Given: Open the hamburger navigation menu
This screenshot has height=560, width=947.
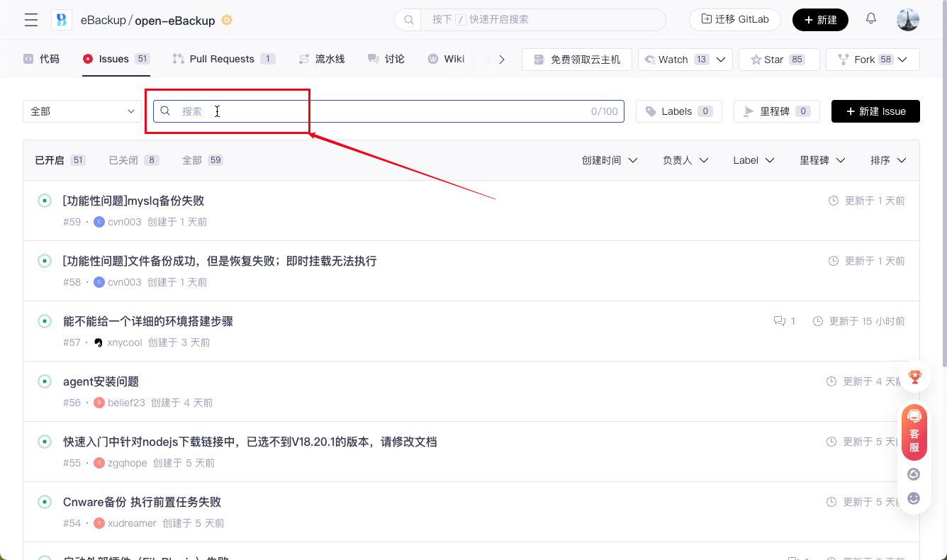Looking at the screenshot, I should click(x=31, y=20).
